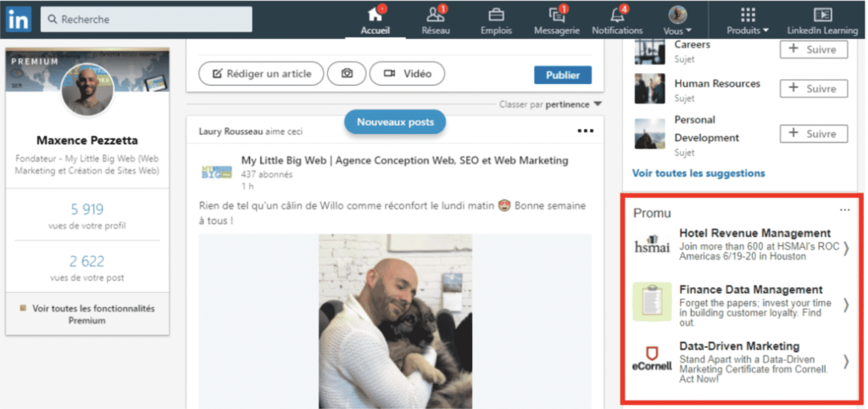868x409 pixels.
Task: Click Laury Rousseau name in post header
Action: tap(231, 132)
